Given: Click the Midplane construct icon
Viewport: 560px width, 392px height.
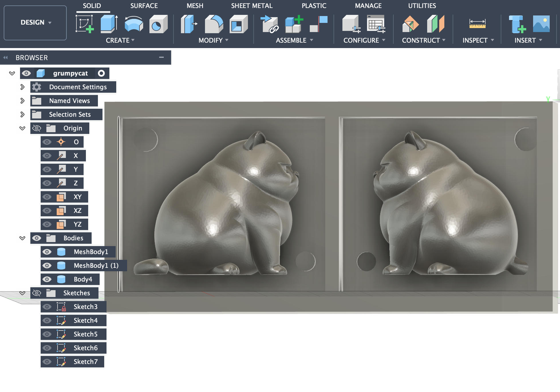Looking at the screenshot, I should pyautogui.click(x=435, y=24).
